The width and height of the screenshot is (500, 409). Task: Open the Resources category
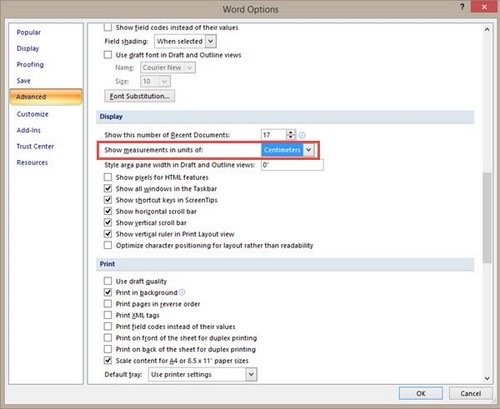pyautogui.click(x=32, y=162)
